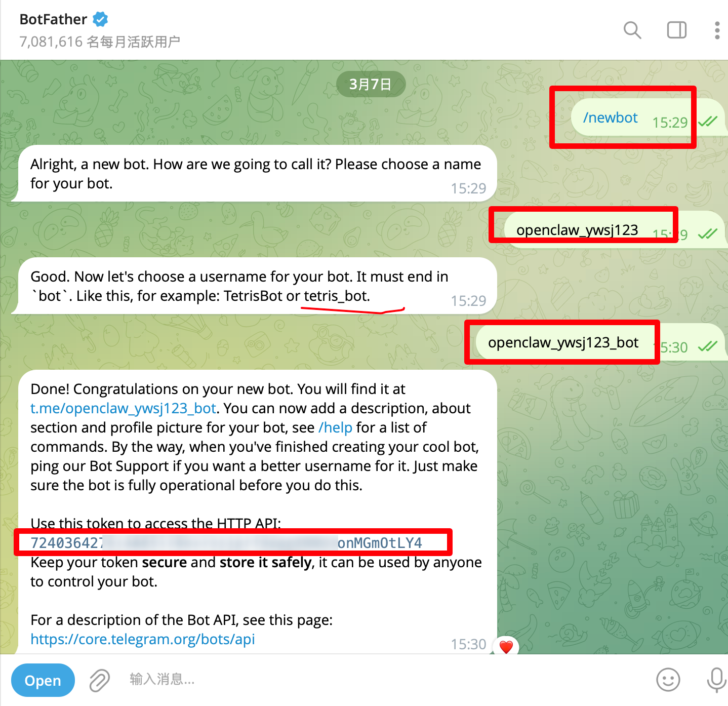Open the chat search magnifier icon
The image size is (728, 706).
click(x=632, y=30)
